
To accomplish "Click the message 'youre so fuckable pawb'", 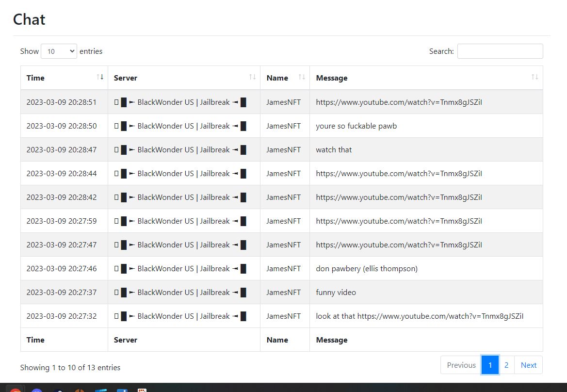I will 356,126.
